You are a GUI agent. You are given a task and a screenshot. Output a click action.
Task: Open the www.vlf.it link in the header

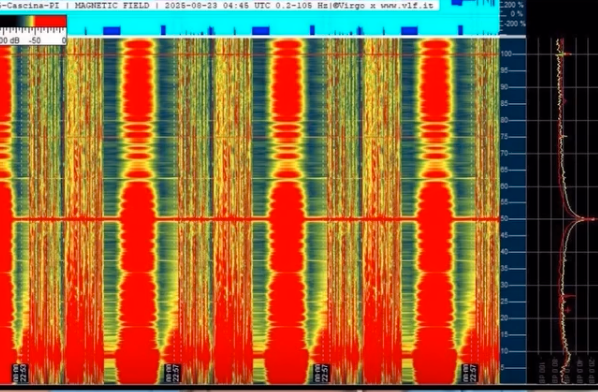407,5
